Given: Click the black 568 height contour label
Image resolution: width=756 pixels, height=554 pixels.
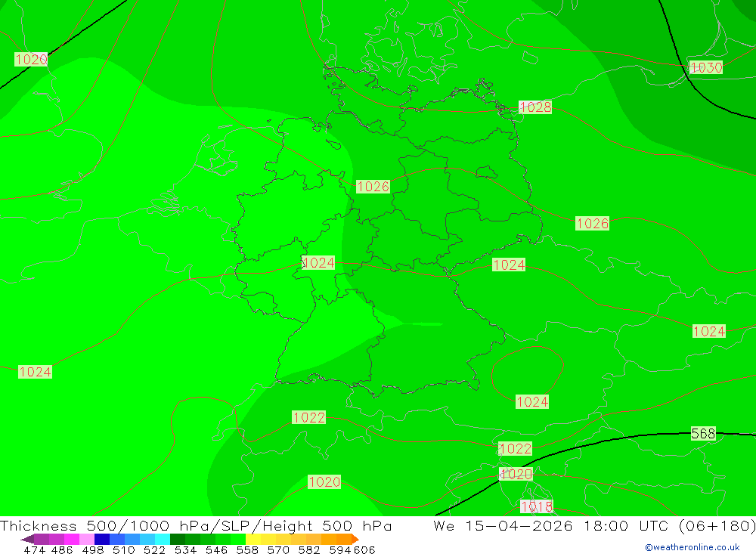Looking at the screenshot, I should pyautogui.click(x=703, y=434).
